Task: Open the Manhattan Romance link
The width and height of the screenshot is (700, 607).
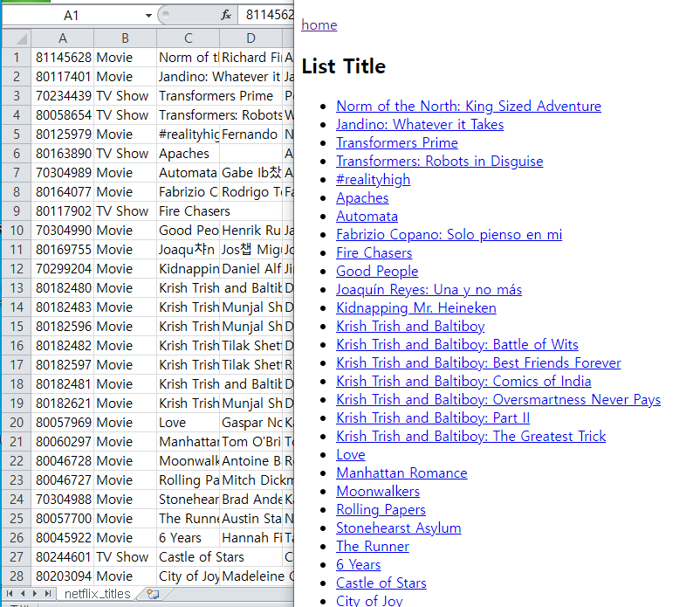Action: click(x=401, y=472)
